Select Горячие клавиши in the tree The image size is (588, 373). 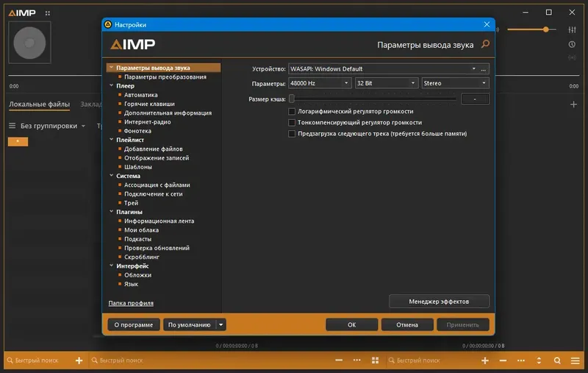tap(149, 104)
